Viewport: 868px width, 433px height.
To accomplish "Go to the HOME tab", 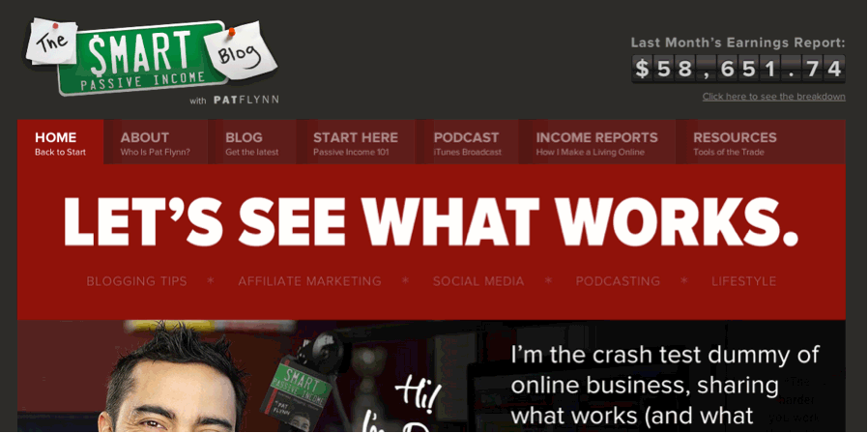I will pyautogui.click(x=60, y=142).
